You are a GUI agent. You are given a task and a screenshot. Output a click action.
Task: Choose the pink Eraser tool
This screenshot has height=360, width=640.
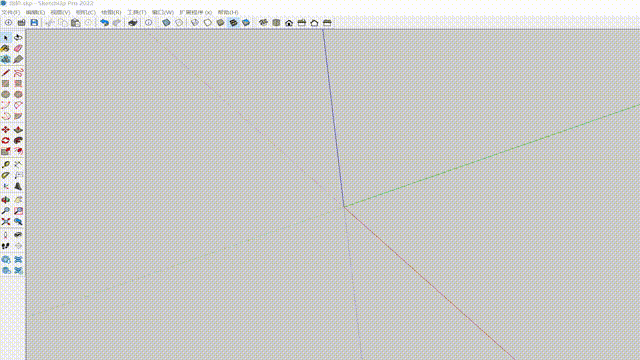(x=18, y=49)
